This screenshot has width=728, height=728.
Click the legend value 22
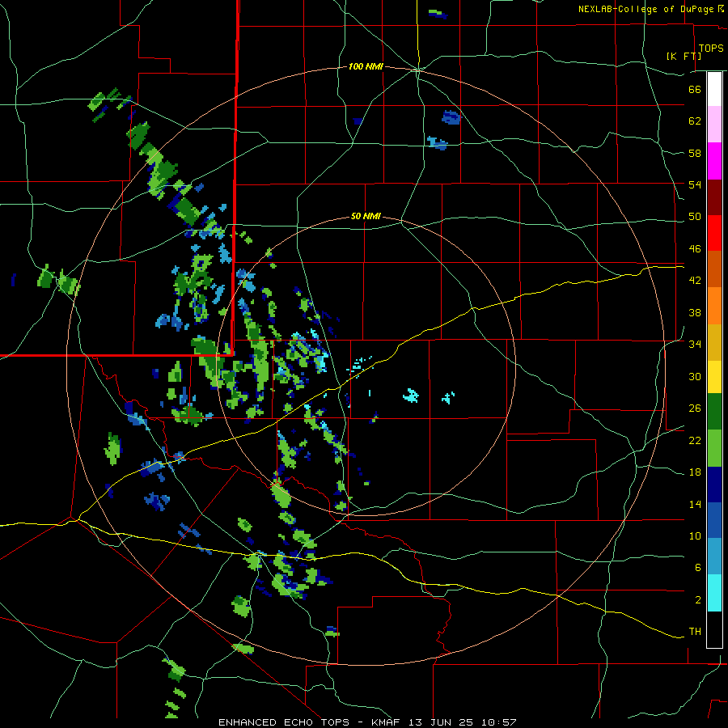click(695, 441)
